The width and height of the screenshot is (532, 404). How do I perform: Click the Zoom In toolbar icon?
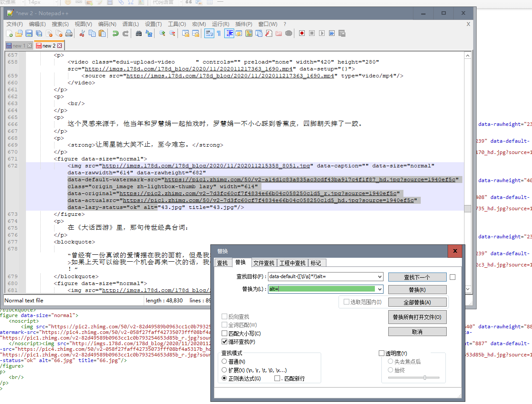click(162, 33)
